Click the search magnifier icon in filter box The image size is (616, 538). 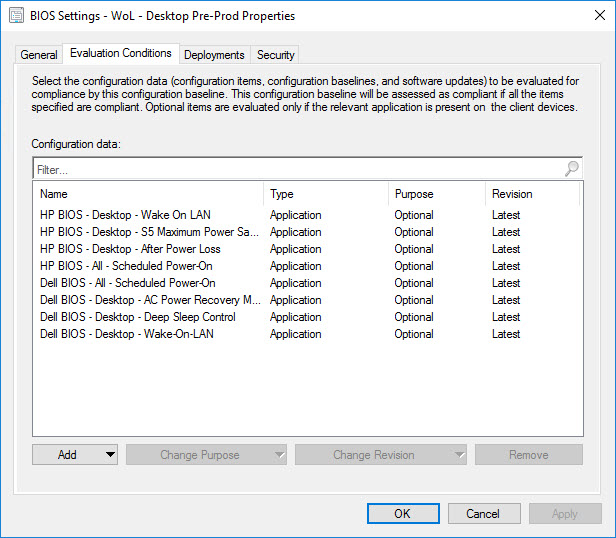tap(571, 169)
